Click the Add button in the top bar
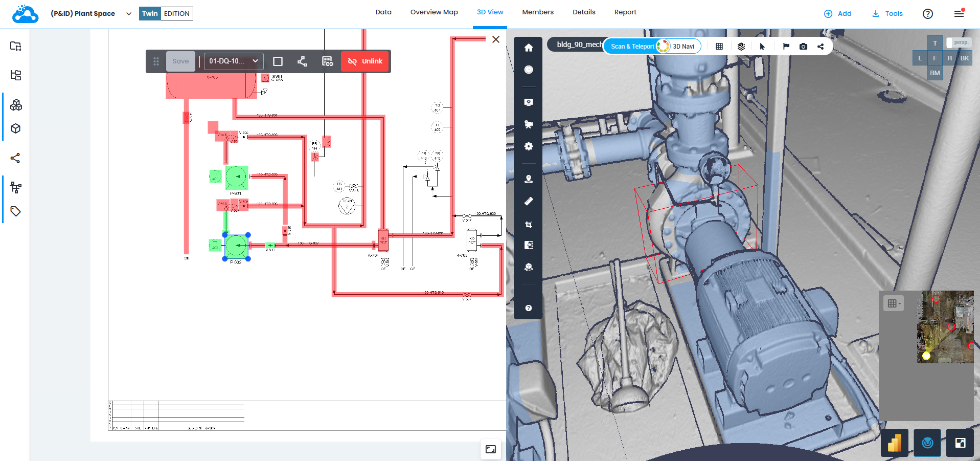 [x=838, y=14]
